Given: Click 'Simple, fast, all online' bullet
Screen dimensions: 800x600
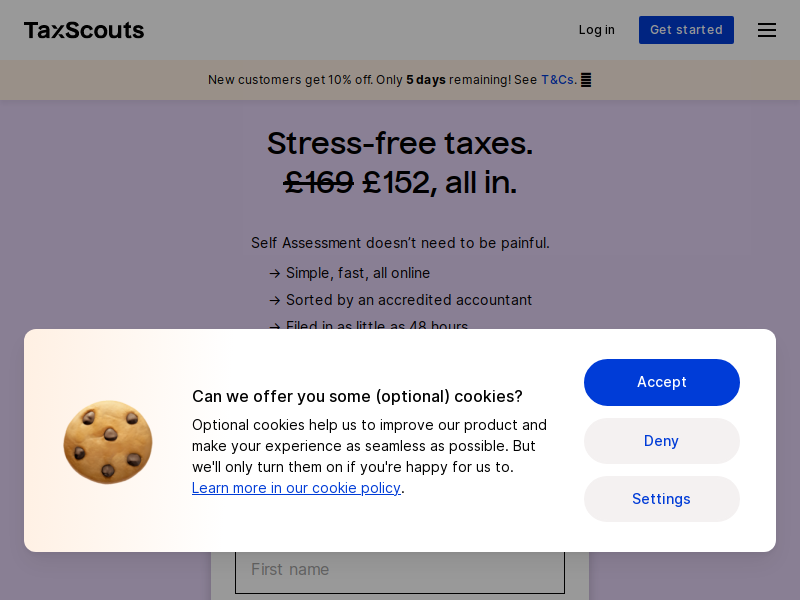Looking at the screenshot, I should pos(358,273).
